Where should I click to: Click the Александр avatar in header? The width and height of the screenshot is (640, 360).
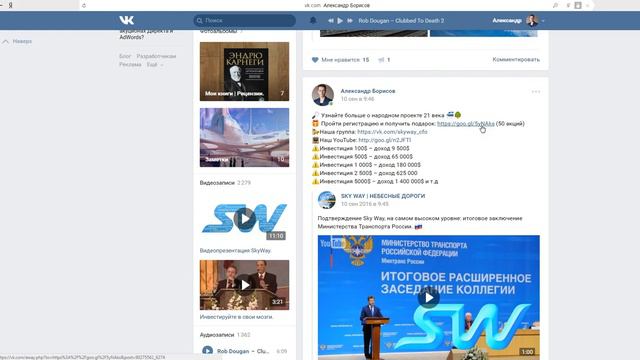tap(532, 20)
